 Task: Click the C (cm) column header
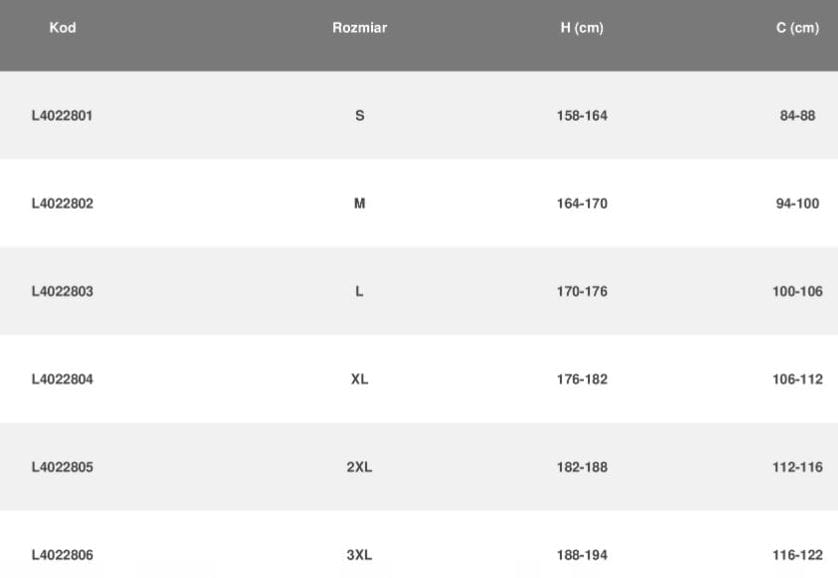pos(797,28)
